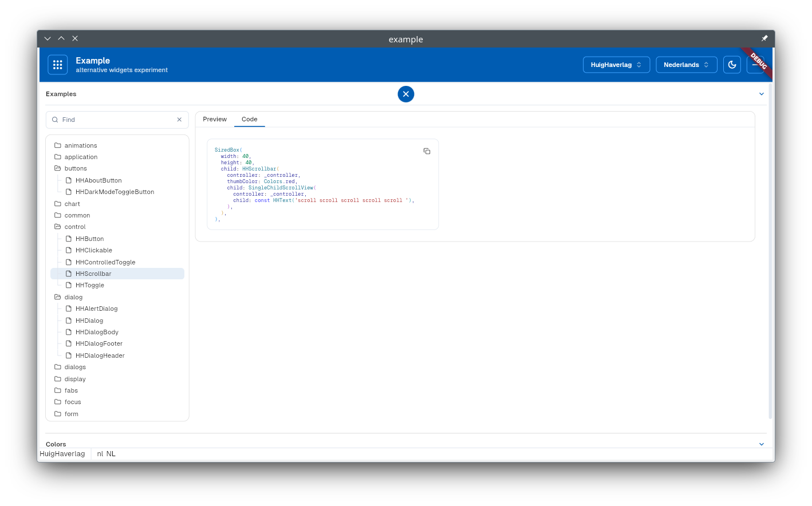
Task: Click the blue circular close button
Action: [x=405, y=94]
